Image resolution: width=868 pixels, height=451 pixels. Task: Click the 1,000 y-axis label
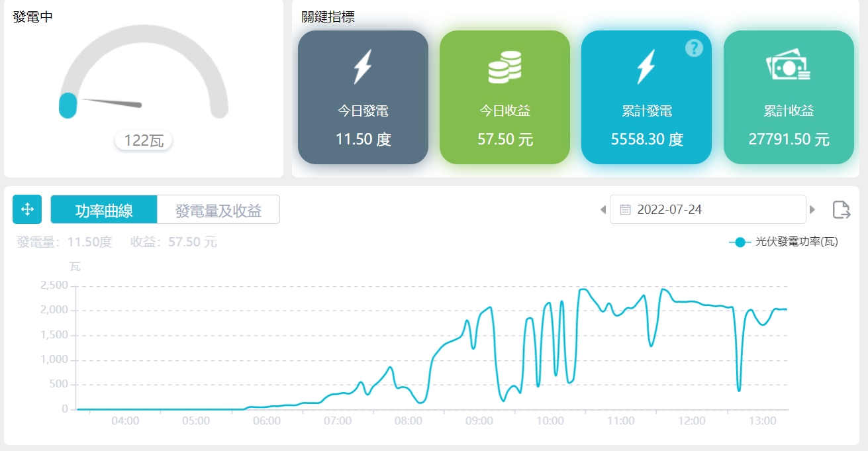click(54, 360)
